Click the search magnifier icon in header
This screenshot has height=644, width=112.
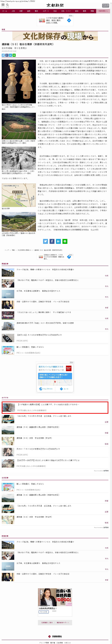8,5
